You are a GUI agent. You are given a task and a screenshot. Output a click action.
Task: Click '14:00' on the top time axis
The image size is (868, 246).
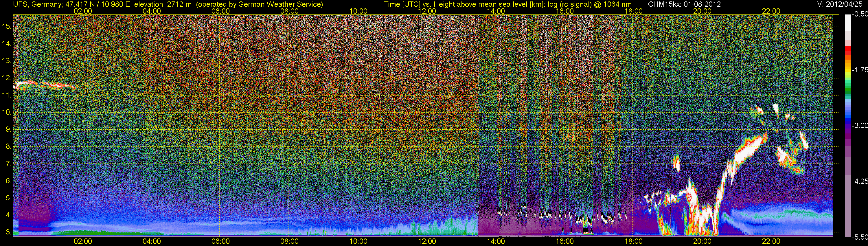point(496,11)
